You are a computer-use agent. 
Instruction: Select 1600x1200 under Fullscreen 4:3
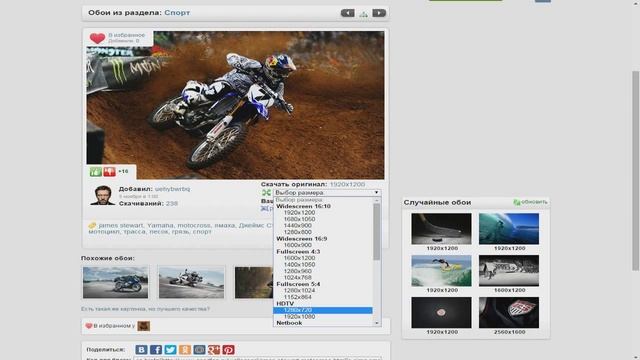tap(299, 258)
